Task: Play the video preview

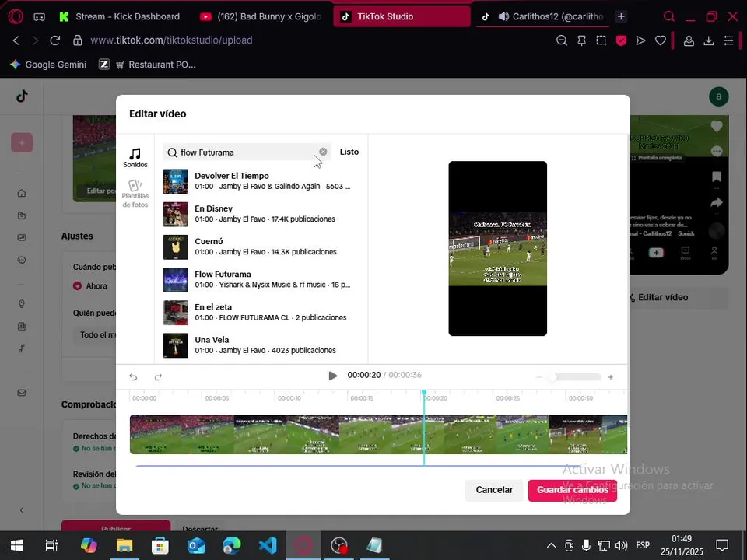Action: coord(332,376)
